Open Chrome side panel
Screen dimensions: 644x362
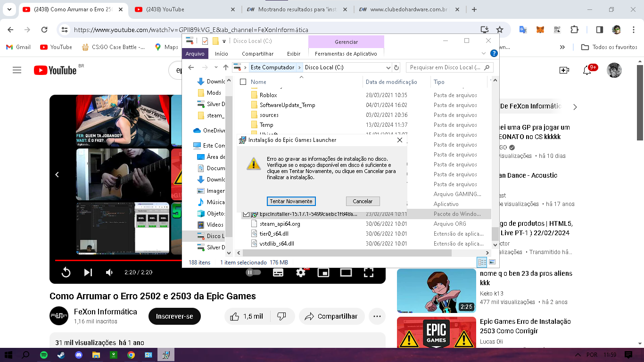[600, 30]
